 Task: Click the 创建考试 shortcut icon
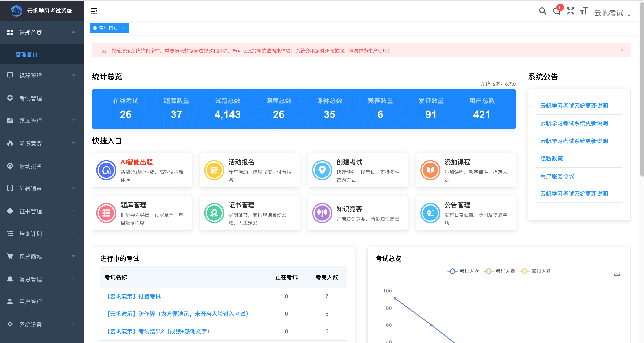[322, 170]
